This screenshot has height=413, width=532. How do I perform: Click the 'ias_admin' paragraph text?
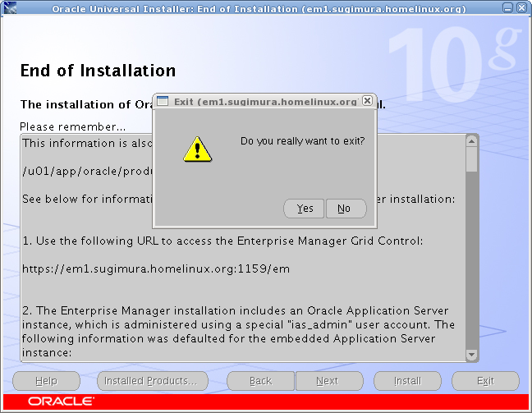(239, 332)
